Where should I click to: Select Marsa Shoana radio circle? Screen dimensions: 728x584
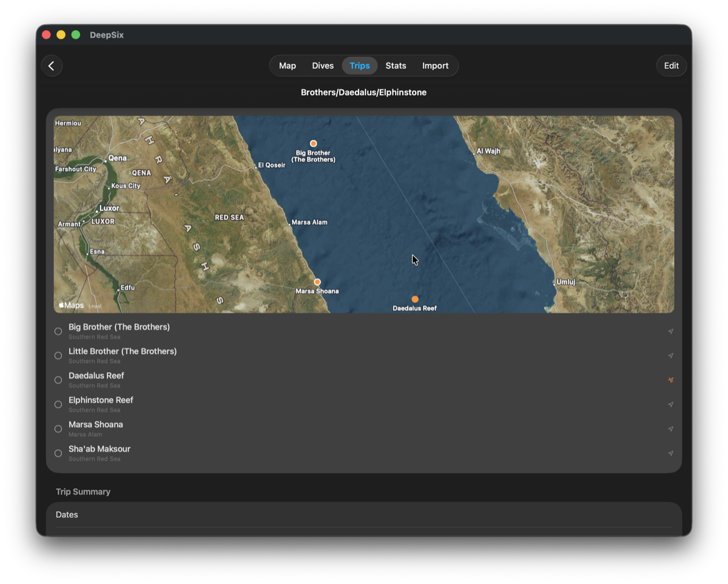click(x=58, y=429)
